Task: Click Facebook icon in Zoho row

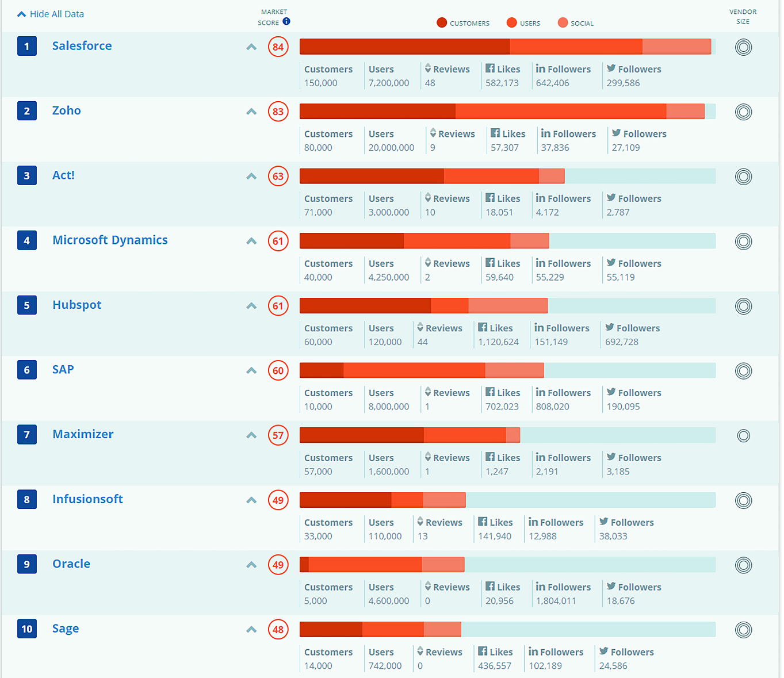Action: click(x=495, y=133)
